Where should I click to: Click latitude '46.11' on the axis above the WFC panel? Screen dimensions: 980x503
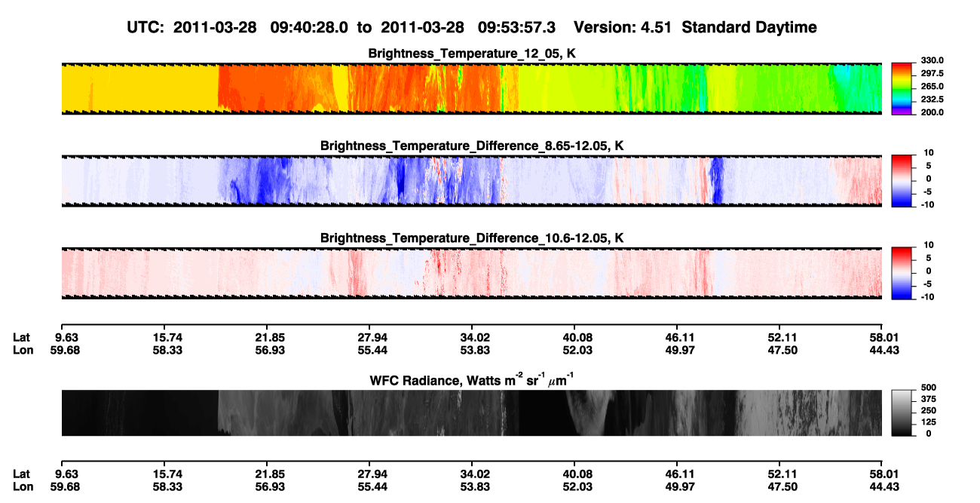pos(677,337)
